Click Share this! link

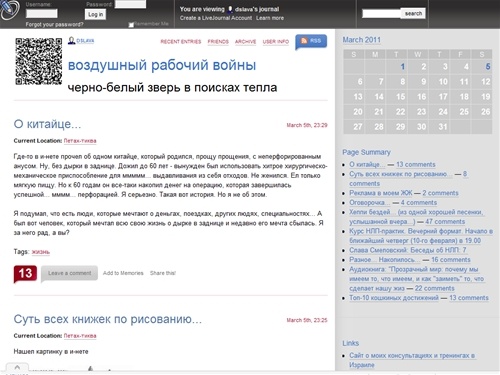[x=163, y=273]
